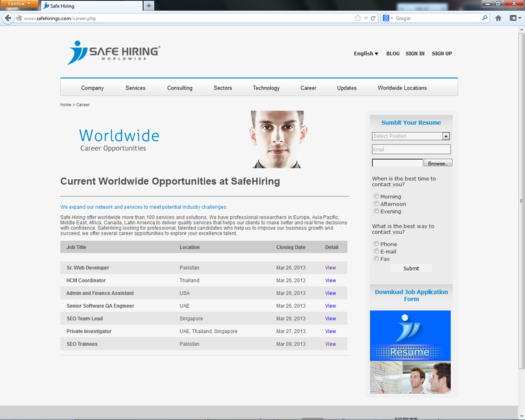Open the English language dropdown
Image resolution: width=525 pixels, height=420 pixels.
coord(366,53)
